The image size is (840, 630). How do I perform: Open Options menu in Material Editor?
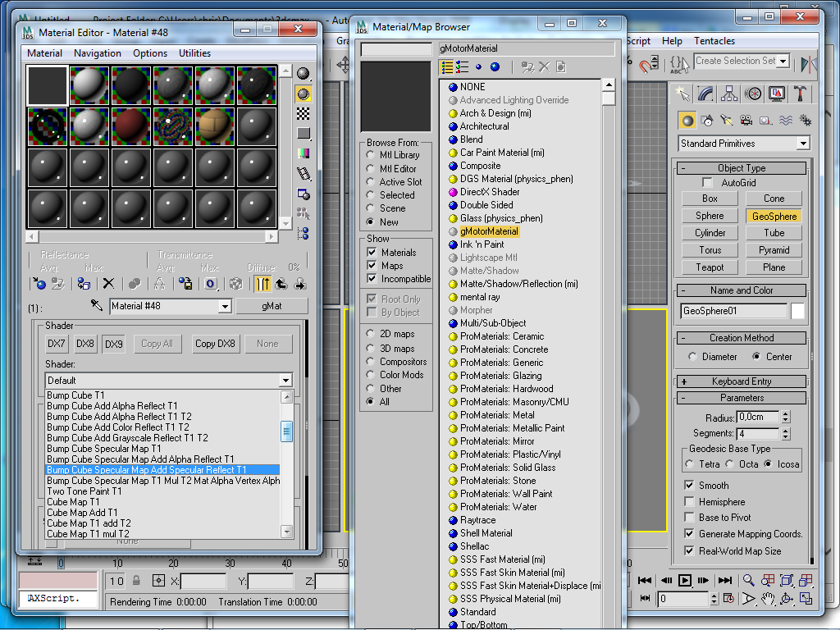150,53
